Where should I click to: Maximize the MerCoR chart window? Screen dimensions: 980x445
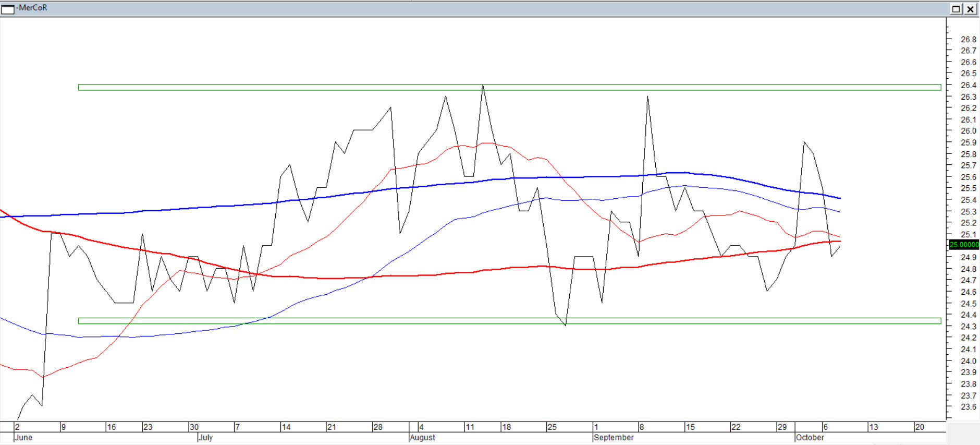point(956,9)
